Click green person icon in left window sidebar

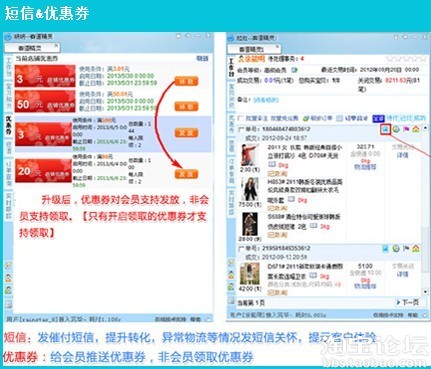[8, 289]
